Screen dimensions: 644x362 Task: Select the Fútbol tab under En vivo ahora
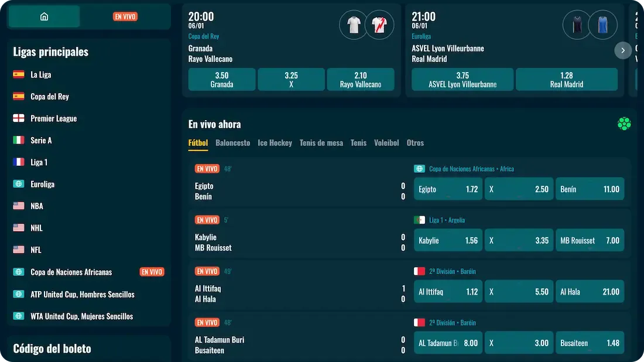198,142
